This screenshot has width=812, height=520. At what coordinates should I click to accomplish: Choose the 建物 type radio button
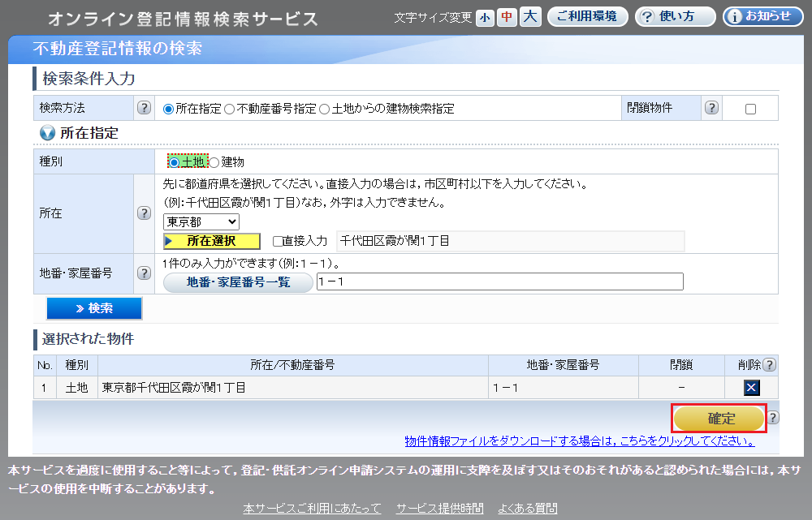tap(214, 162)
